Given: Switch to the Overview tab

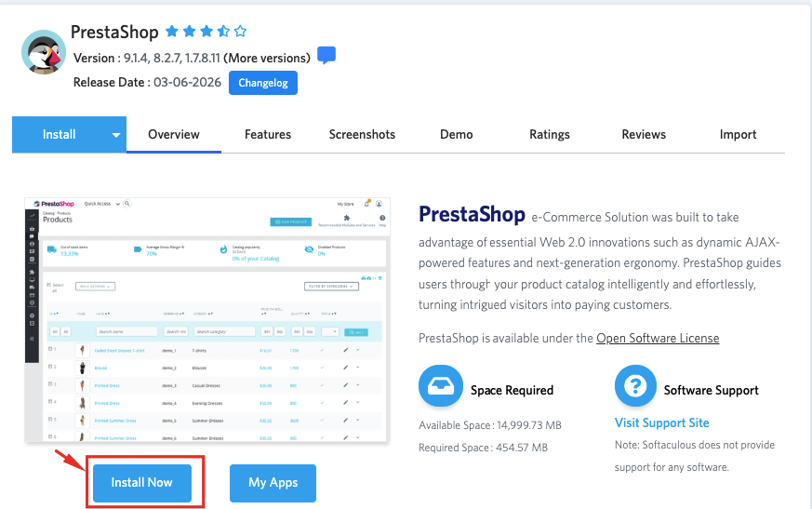Looking at the screenshot, I should [x=174, y=134].
